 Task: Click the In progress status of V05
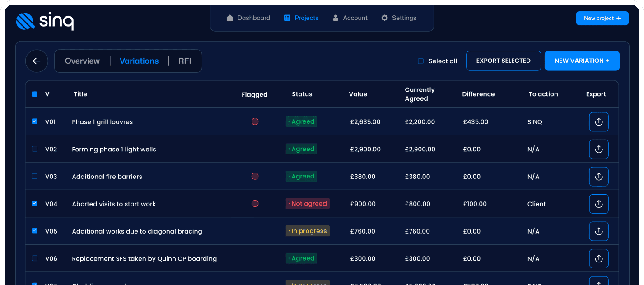coord(308,231)
